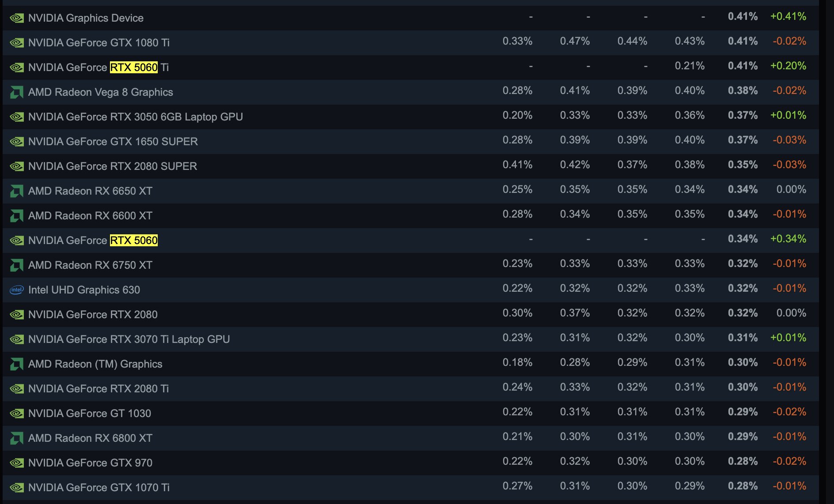This screenshot has width=834, height=504.
Task: Select the highlighted RTX 5060 Ti row name
Action: (x=99, y=68)
